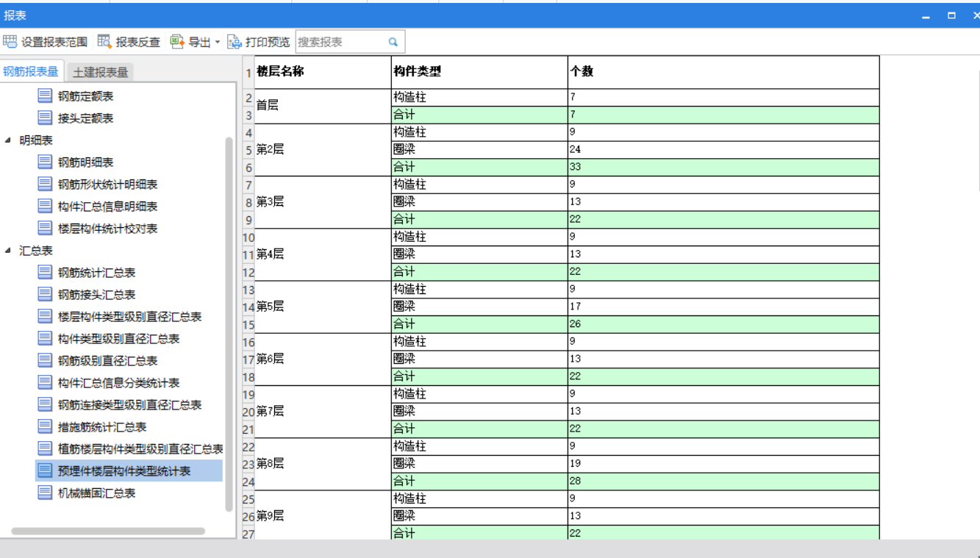The image size is (980, 558).
Task: Open the 构件汇总信息明细表 report
Action: 107,207
